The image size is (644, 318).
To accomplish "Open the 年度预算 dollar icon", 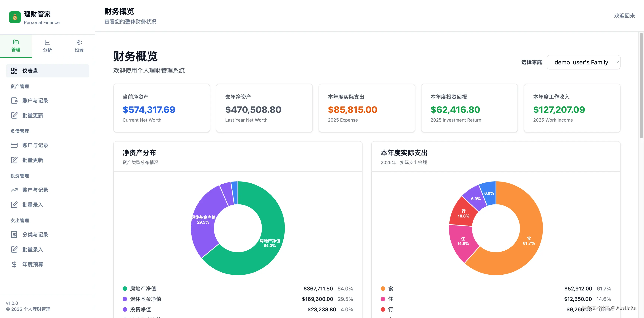I will pos(14,264).
